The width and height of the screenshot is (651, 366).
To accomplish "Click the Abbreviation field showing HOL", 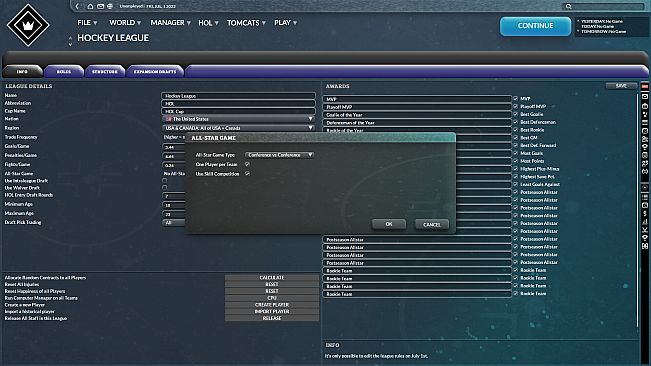I will point(238,104).
